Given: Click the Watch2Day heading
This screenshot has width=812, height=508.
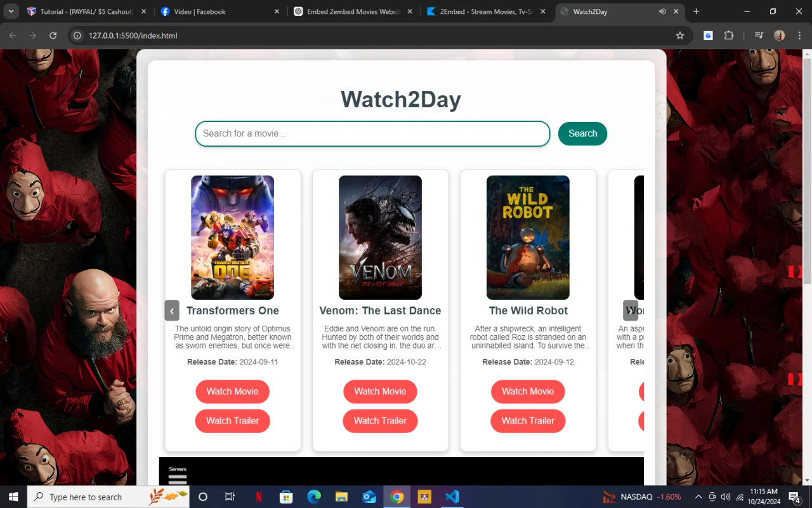Looking at the screenshot, I should pyautogui.click(x=401, y=100).
